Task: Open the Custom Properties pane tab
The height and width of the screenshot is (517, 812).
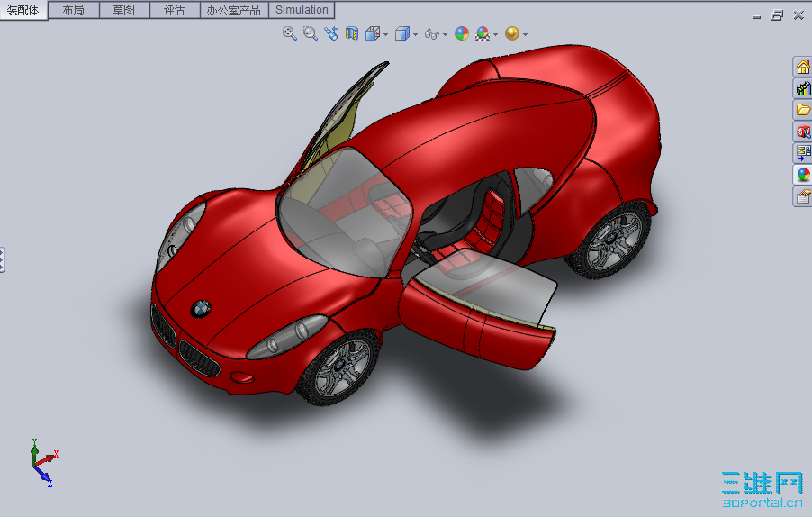Action: click(802, 196)
